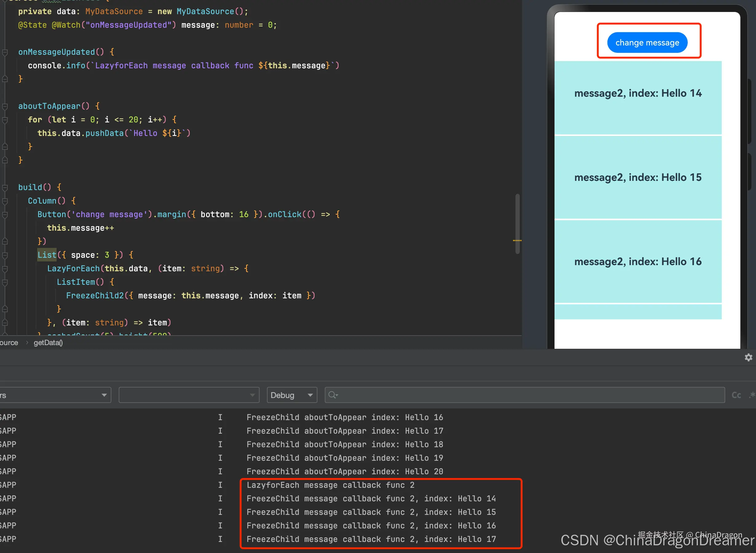Click log row 'callback func 2, index: Hello 14'
The height and width of the screenshot is (553, 756).
tap(371, 499)
